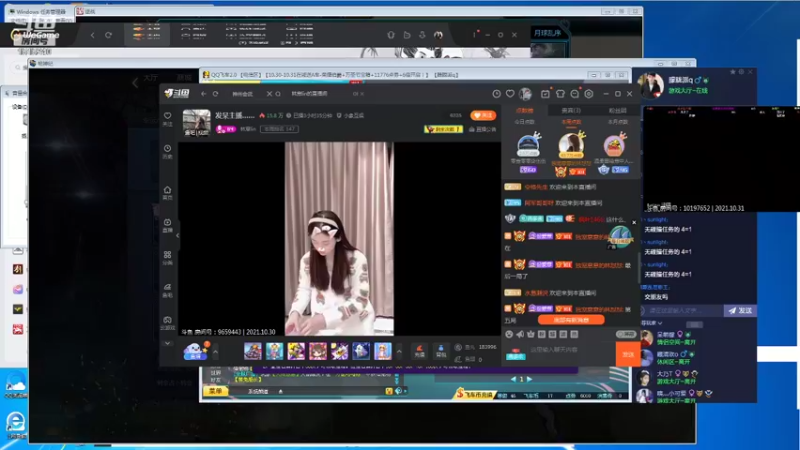Open the emoji picker in chat toolbar

[x=509, y=334]
